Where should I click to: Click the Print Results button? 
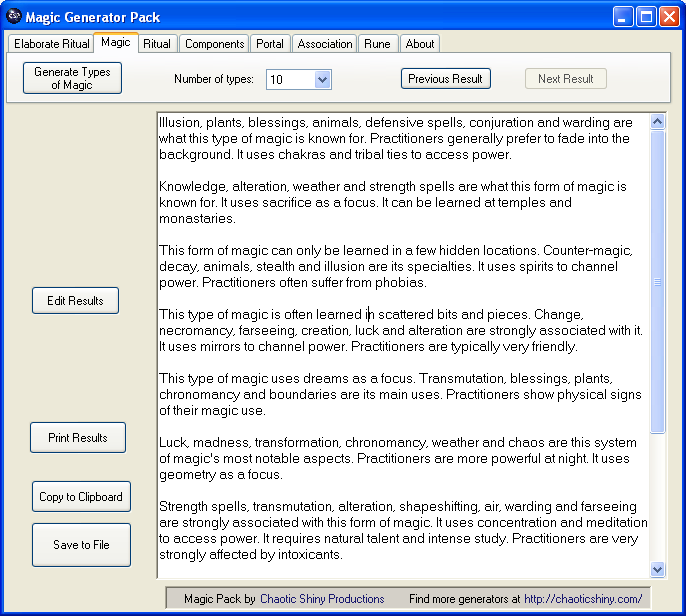click(78, 438)
